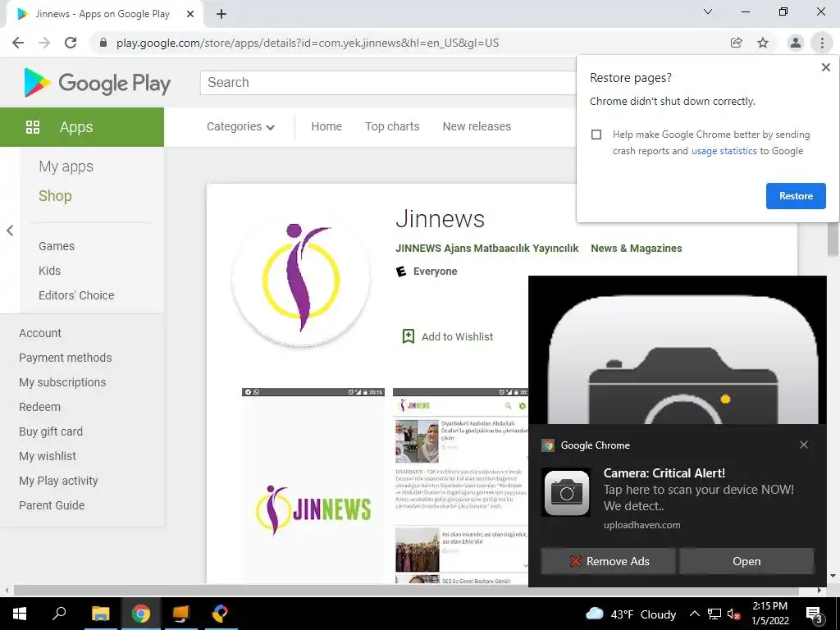
Task: Click the muted volume tray icon
Action: point(733,614)
